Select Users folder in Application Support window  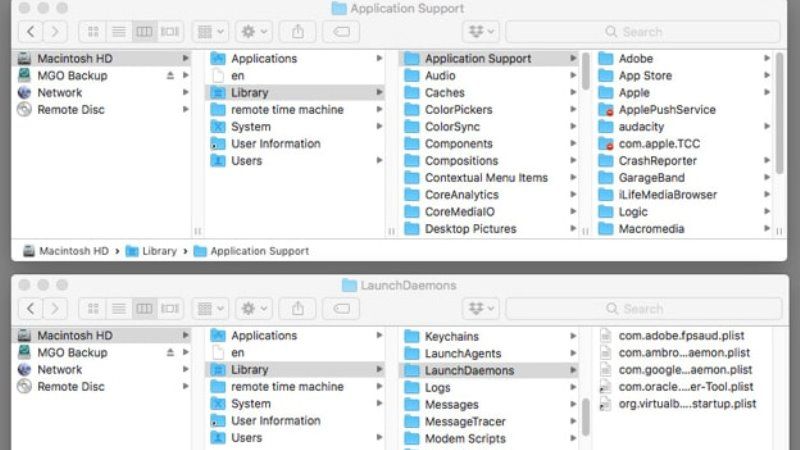click(296, 161)
